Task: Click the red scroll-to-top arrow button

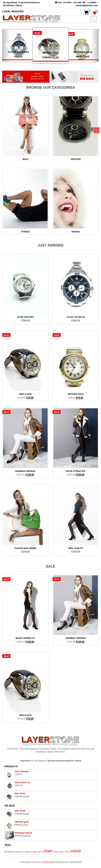Action: pos(96,130)
